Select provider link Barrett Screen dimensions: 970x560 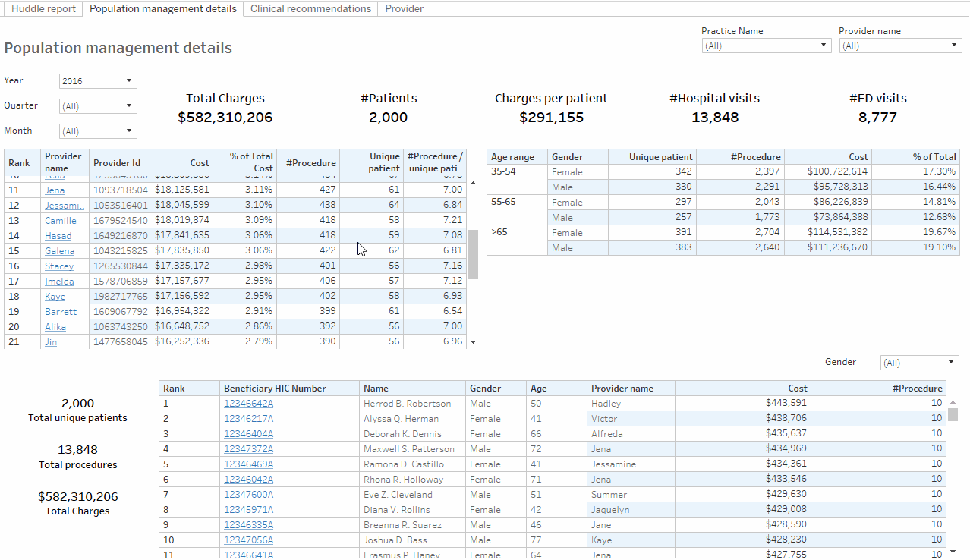(x=61, y=312)
